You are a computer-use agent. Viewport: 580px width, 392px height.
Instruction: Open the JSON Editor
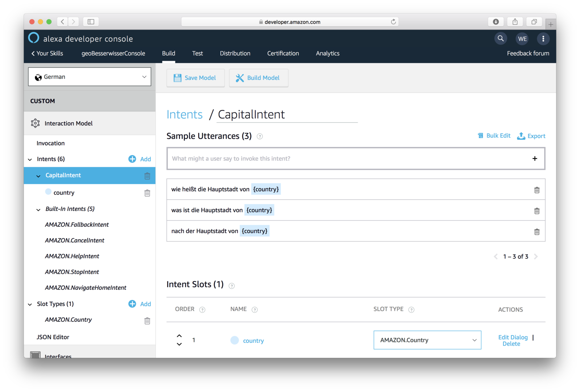tap(53, 337)
